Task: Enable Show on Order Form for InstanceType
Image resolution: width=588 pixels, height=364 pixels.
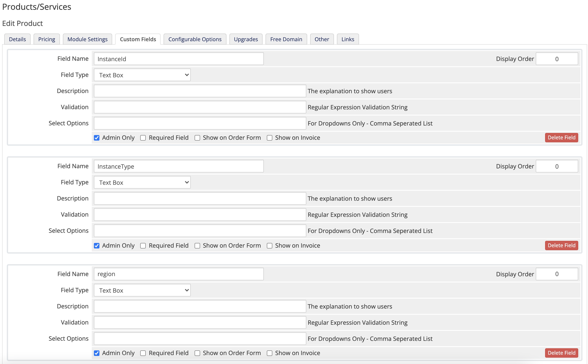Action: coord(197,245)
